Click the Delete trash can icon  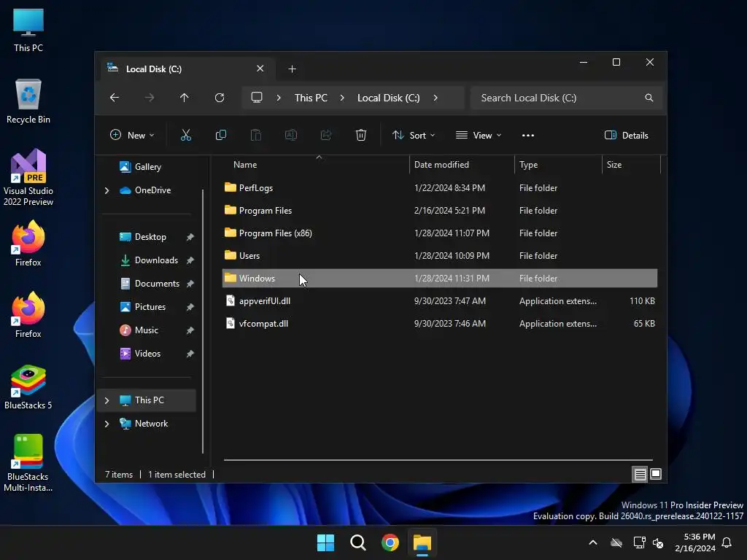click(x=361, y=135)
